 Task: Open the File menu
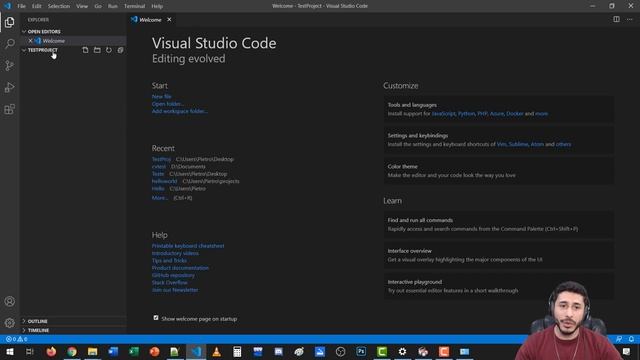tap(21, 6)
